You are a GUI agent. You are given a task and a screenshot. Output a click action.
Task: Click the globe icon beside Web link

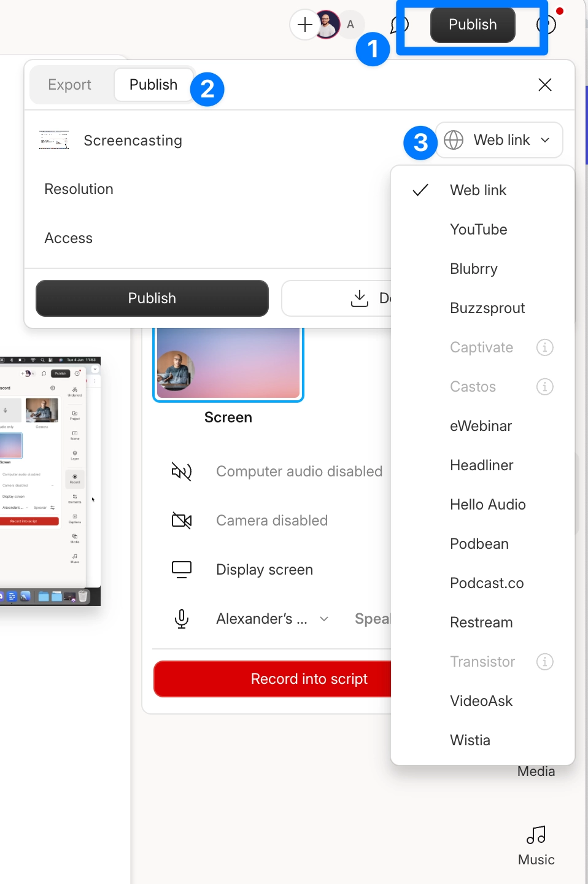[x=454, y=140]
